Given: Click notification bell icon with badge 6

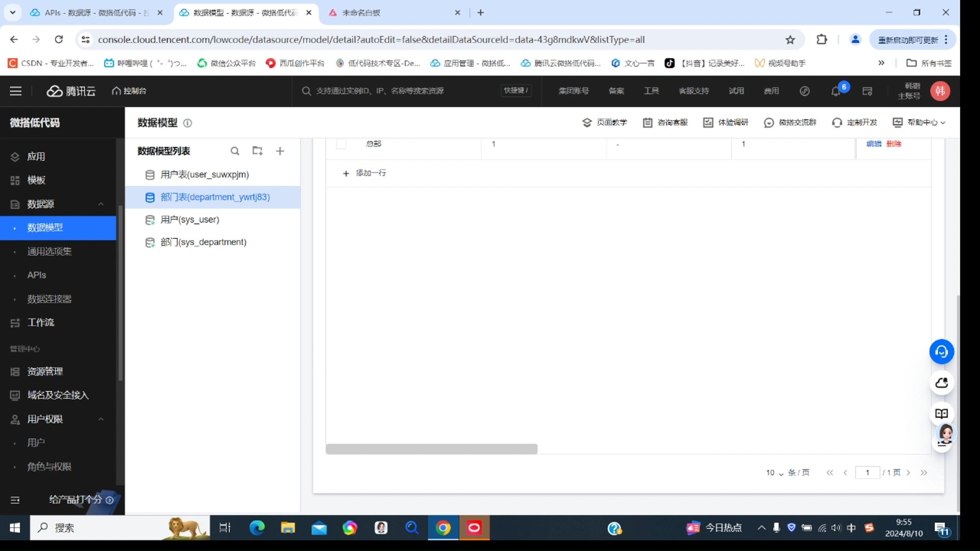Looking at the screenshot, I should point(836,91).
